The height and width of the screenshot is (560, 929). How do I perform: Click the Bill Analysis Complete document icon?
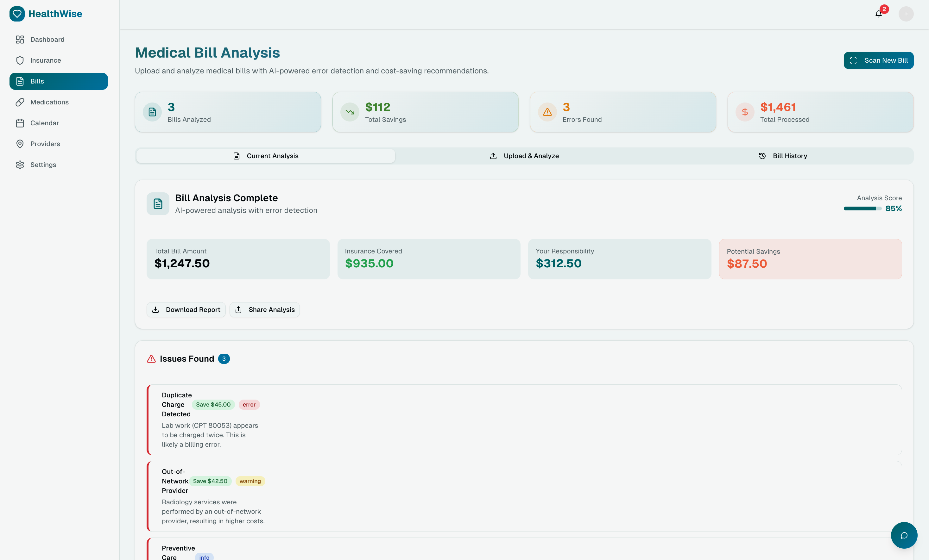(158, 204)
